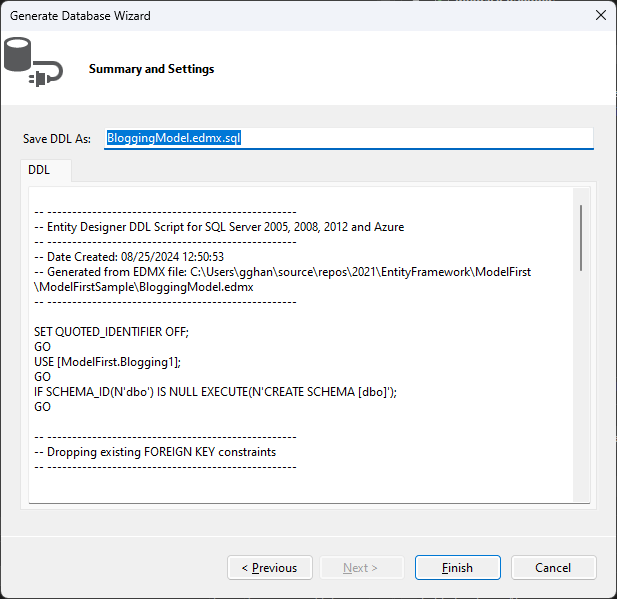Click the Generate Database Wizard title bar
This screenshot has height=599, width=617.
[250, 16]
